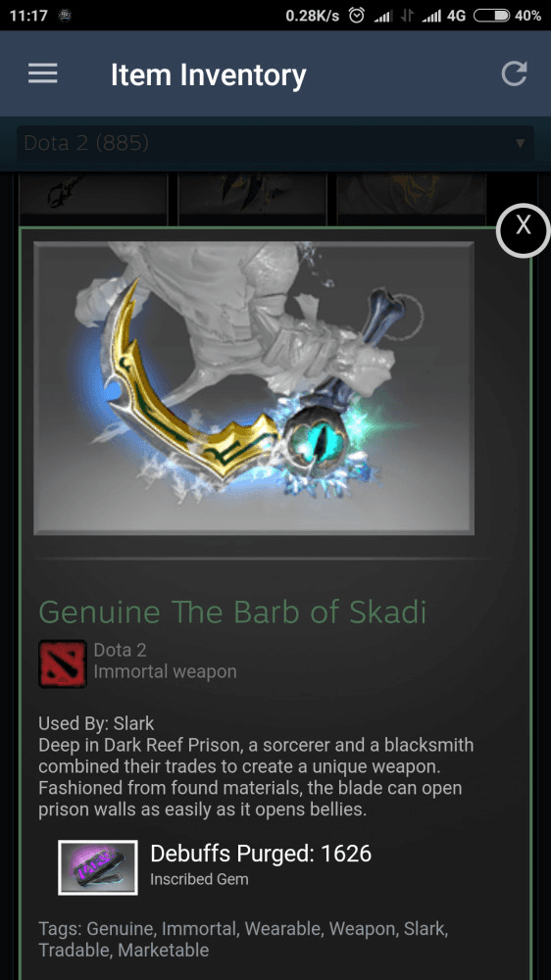Select the middle inventory item thumbnail
Screen dimensions: 551x980
pos(253,198)
